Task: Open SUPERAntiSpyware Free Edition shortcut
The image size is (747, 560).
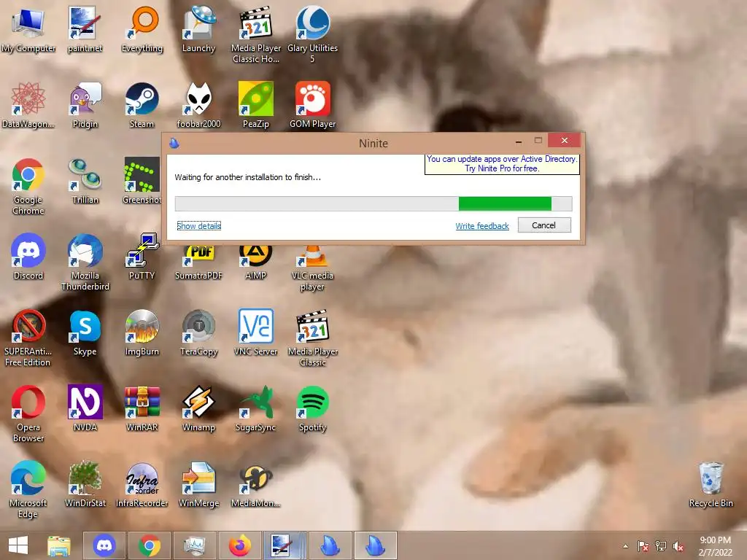Action: coord(28,338)
